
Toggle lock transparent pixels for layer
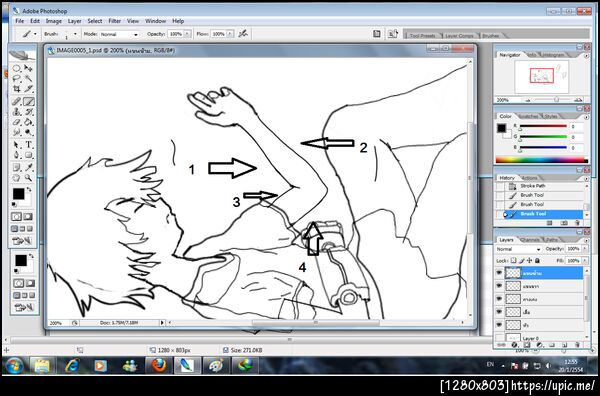(x=514, y=261)
